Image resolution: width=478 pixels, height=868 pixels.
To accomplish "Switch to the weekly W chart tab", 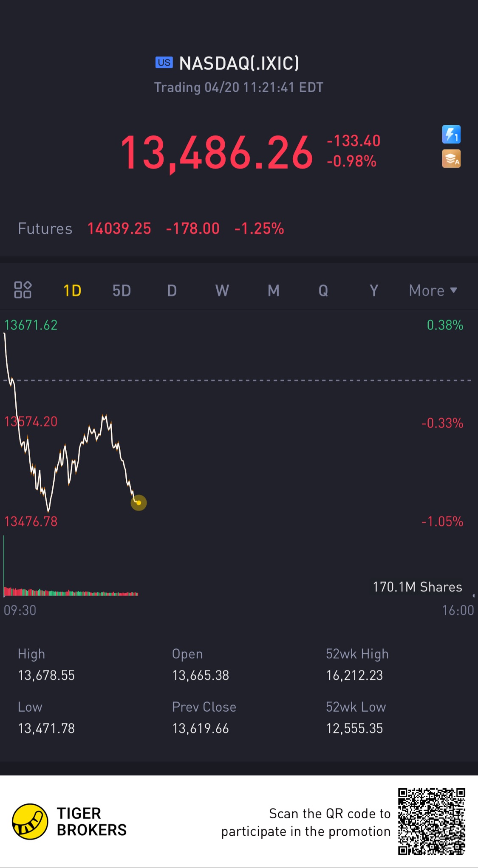I will pos(222,290).
